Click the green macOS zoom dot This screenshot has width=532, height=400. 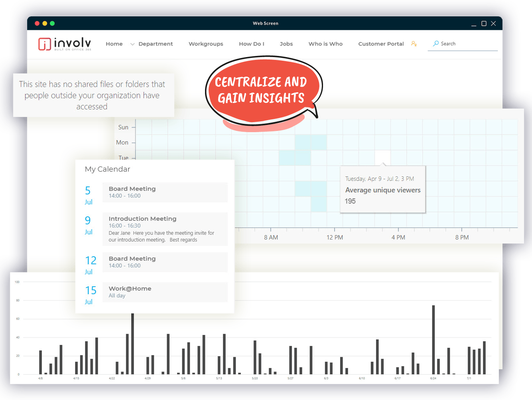coord(52,24)
